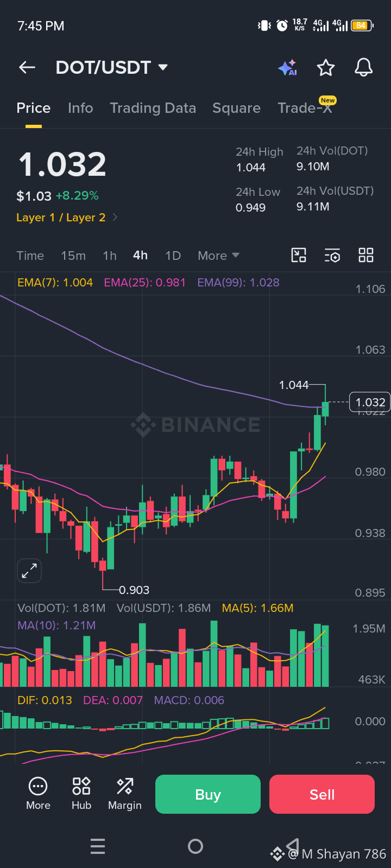This screenshot has width=391, height=868.
Task: Open chart indicator settings icon
Action: (x=332, y=255)
